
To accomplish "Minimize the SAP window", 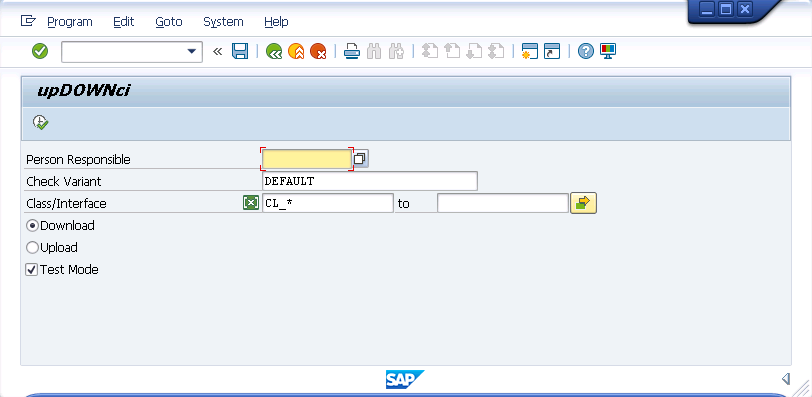I will (707, 9).
